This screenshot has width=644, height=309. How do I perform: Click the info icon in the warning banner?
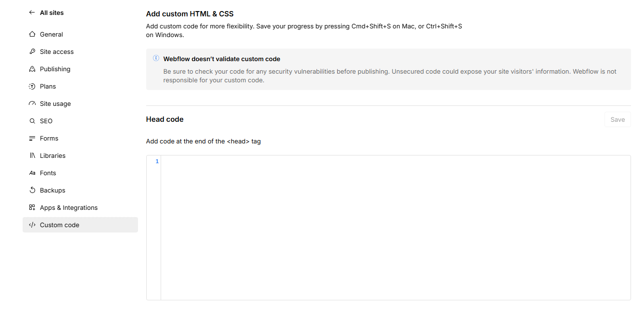click(x=156, y=58)
